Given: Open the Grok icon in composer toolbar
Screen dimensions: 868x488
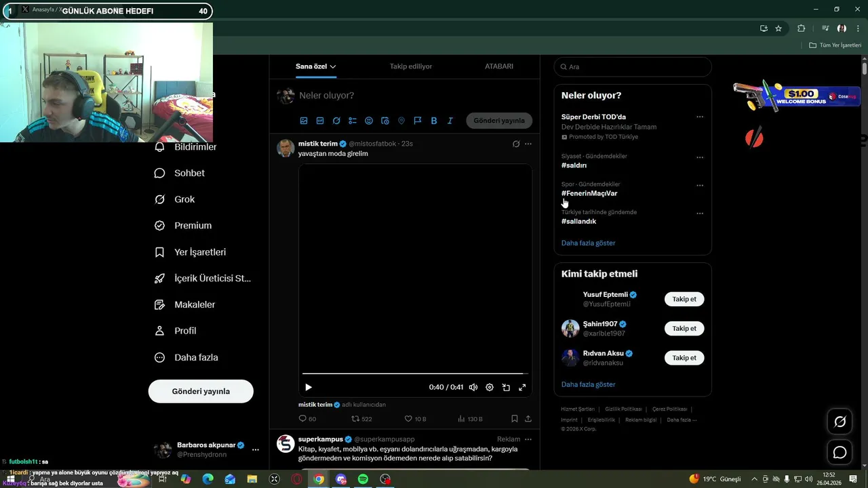Looking at the screenshot, I should click(336, 121).
